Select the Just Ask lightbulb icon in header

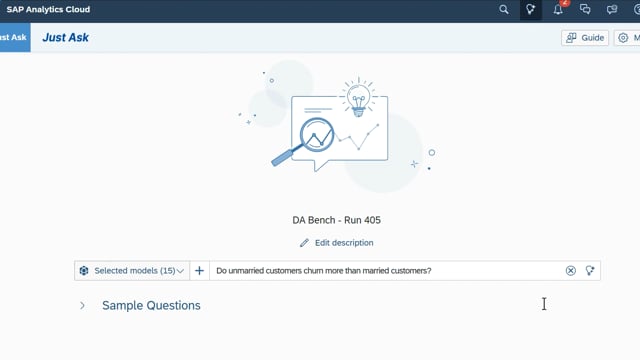[531, 9]
